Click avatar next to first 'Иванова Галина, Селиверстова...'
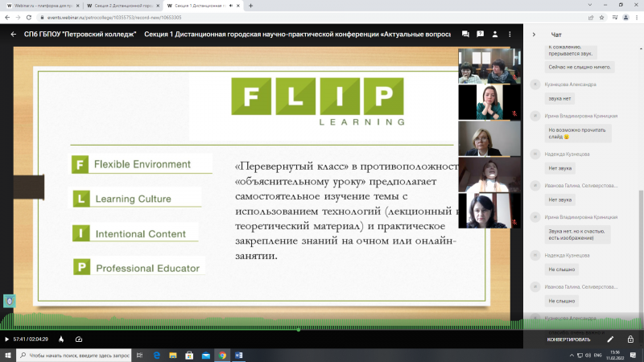The height and width of the screenshot is (362, 644). 535,186
